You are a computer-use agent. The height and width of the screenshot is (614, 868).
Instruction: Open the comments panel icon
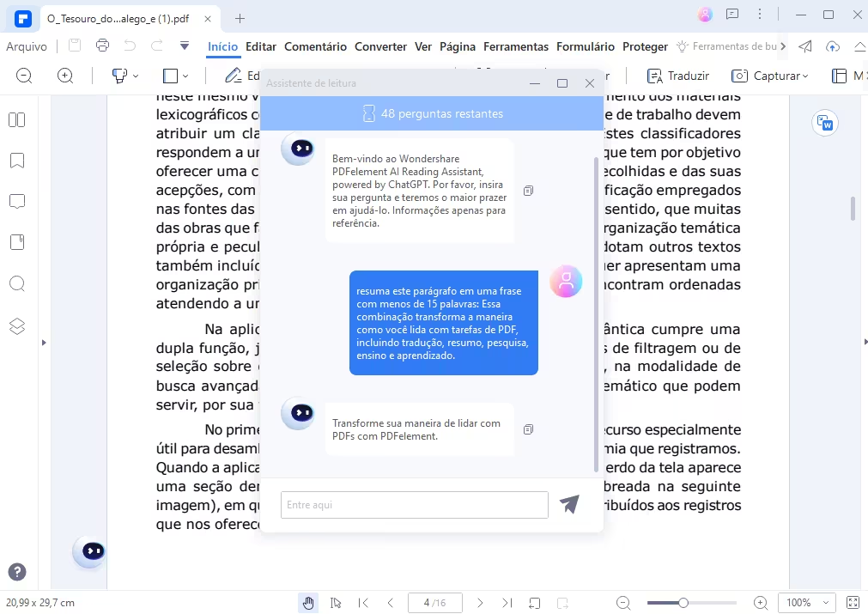pyautogui.click(x=17, y=201)
